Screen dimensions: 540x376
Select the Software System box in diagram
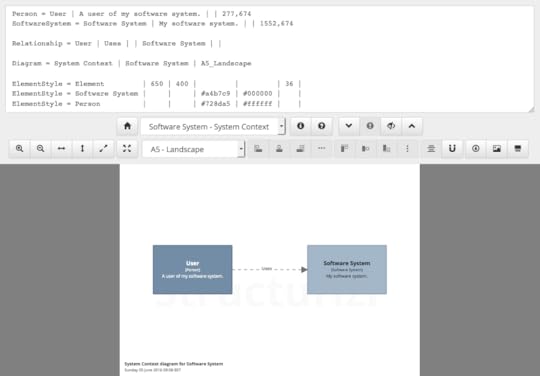click(x=347, y=270)
